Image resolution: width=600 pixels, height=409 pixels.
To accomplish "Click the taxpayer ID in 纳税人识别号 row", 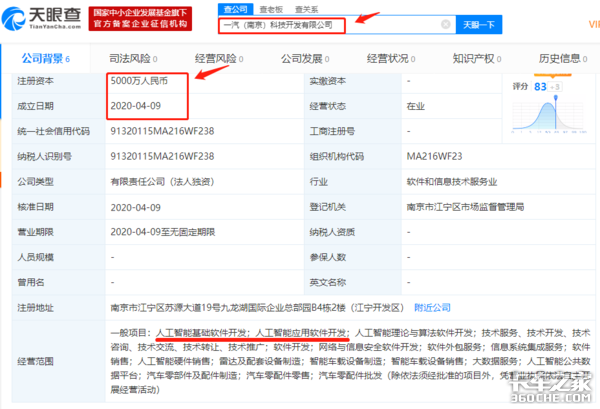I will click(x=162, y=156).
